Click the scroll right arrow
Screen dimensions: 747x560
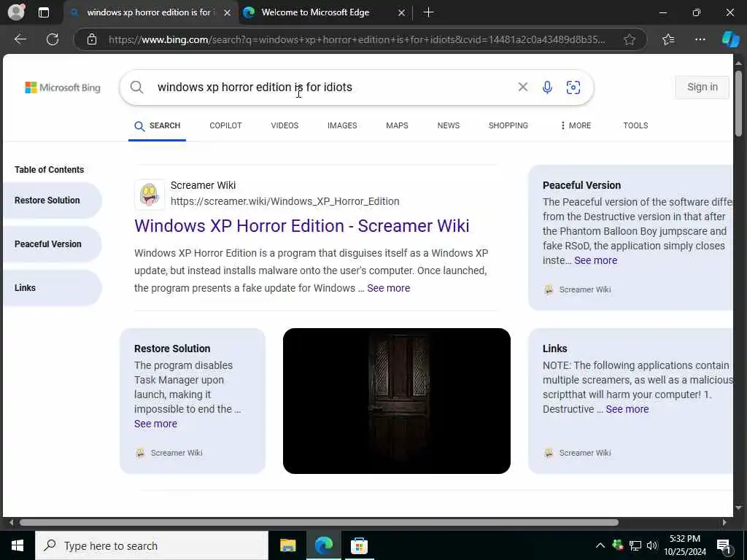tap(724, 522)
